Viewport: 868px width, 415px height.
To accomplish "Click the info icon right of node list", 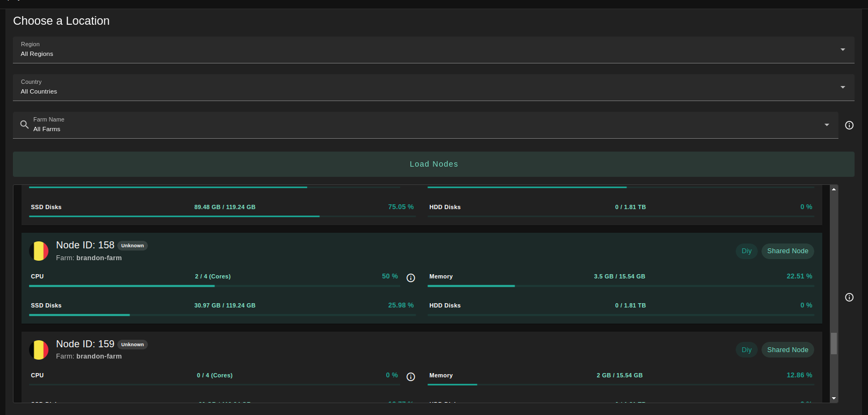I will point(849,297).
